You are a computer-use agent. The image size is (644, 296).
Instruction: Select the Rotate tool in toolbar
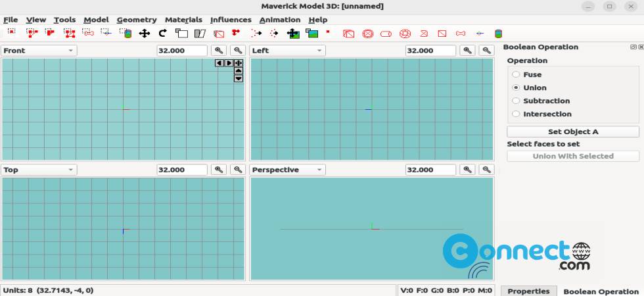point(163,33)
